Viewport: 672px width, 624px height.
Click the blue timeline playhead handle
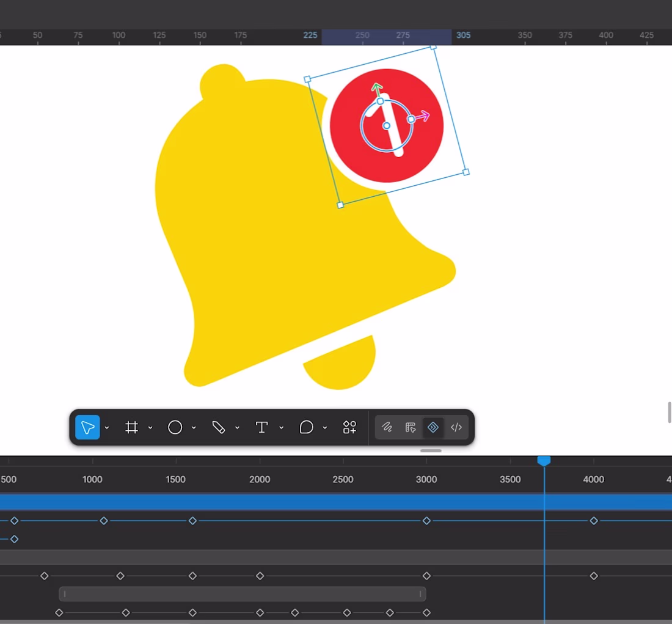544,461
